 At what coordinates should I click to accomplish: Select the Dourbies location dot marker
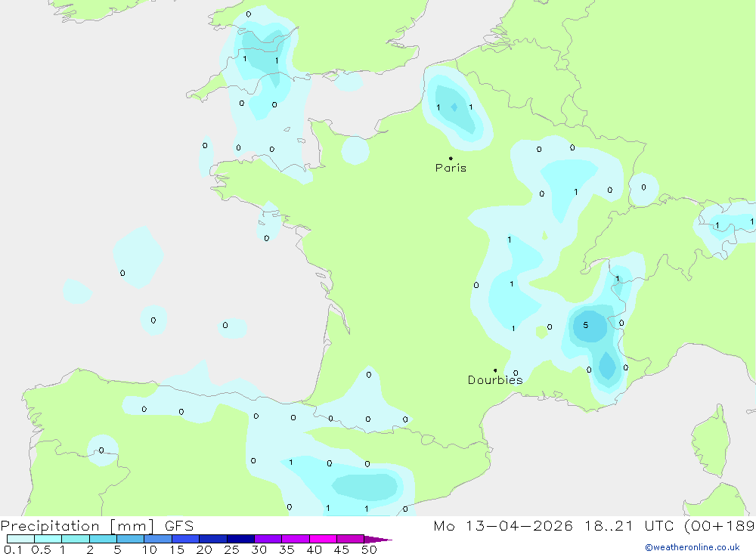495,370
